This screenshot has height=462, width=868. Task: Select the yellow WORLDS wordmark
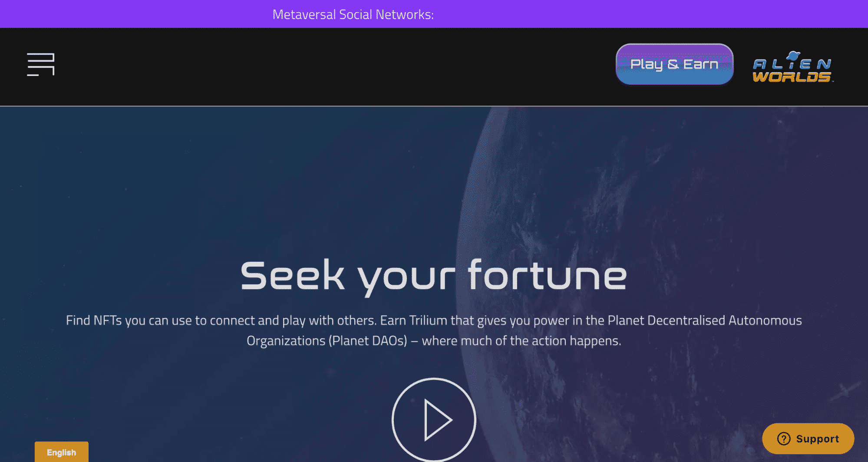tap(792, 77)
